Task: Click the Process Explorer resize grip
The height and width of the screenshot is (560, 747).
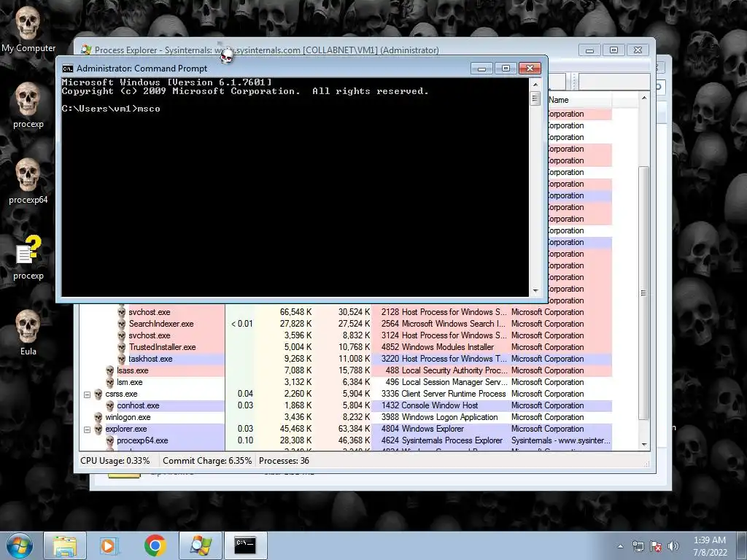Action: (646, 463)
